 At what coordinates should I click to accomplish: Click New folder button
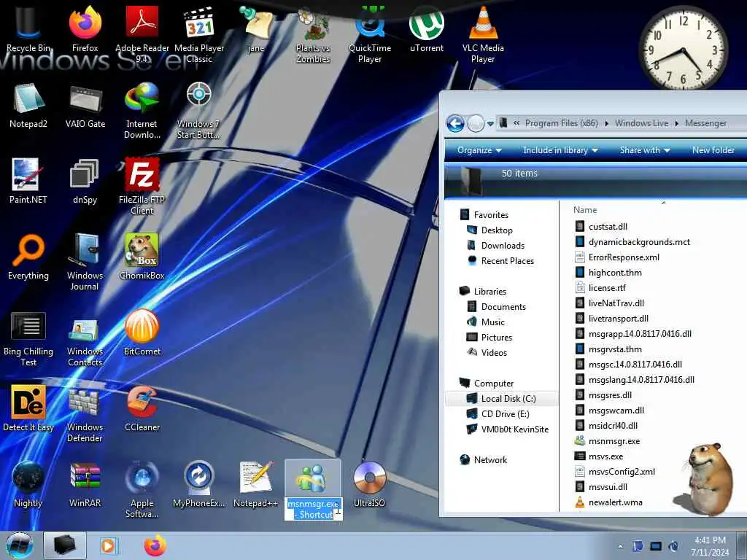(x=713, y=150)
